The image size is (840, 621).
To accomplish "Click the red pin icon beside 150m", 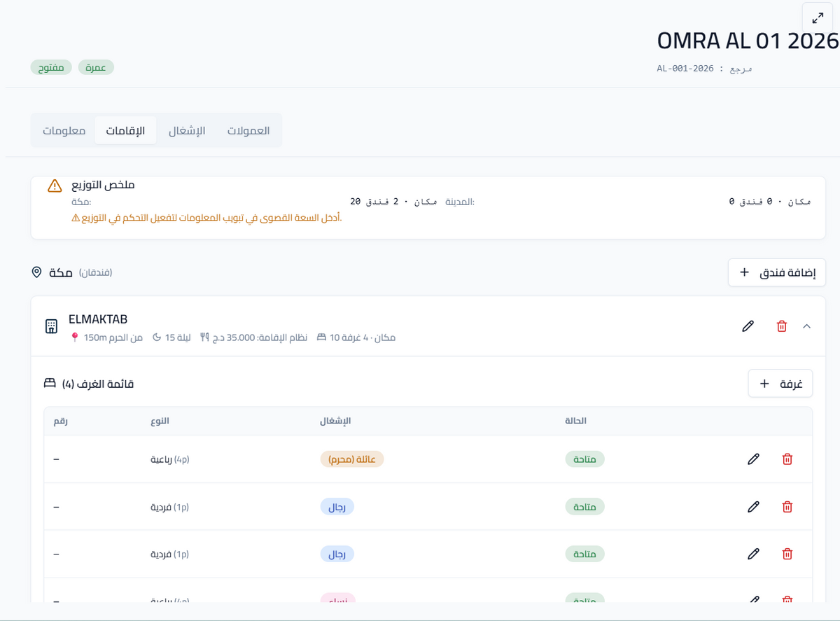I will click(75, 337).
